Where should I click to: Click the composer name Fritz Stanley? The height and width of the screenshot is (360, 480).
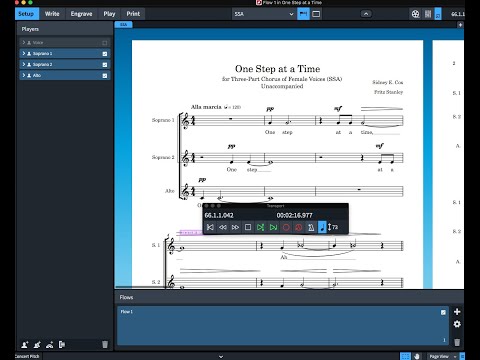[x=388, y=92]
